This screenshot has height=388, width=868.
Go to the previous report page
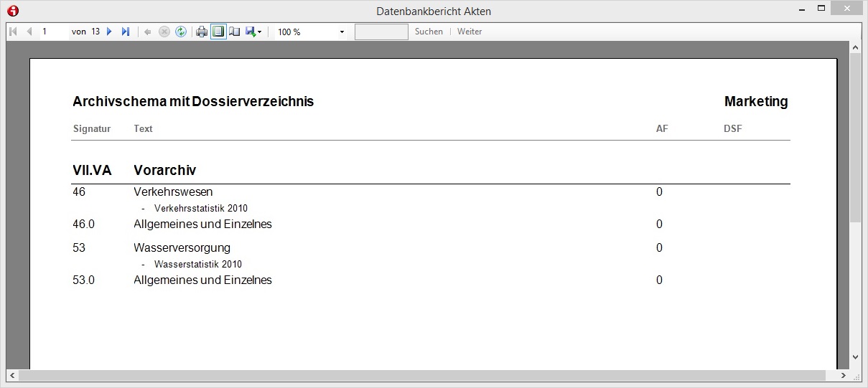(29, 32)
